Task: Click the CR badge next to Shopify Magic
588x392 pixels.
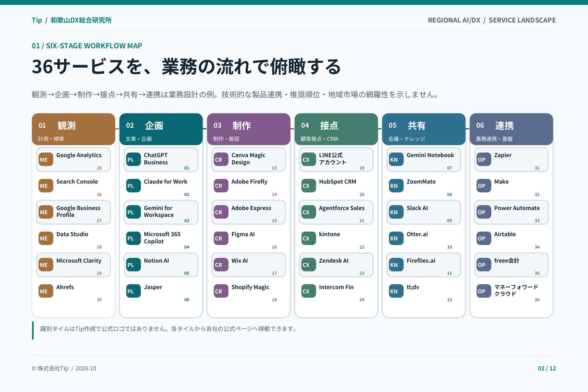Action: click(x=221, y=291)
